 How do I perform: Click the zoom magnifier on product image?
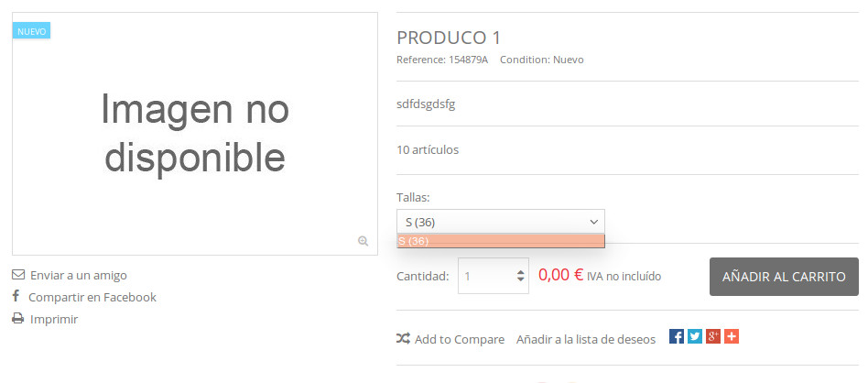click(x=363, y=241)
